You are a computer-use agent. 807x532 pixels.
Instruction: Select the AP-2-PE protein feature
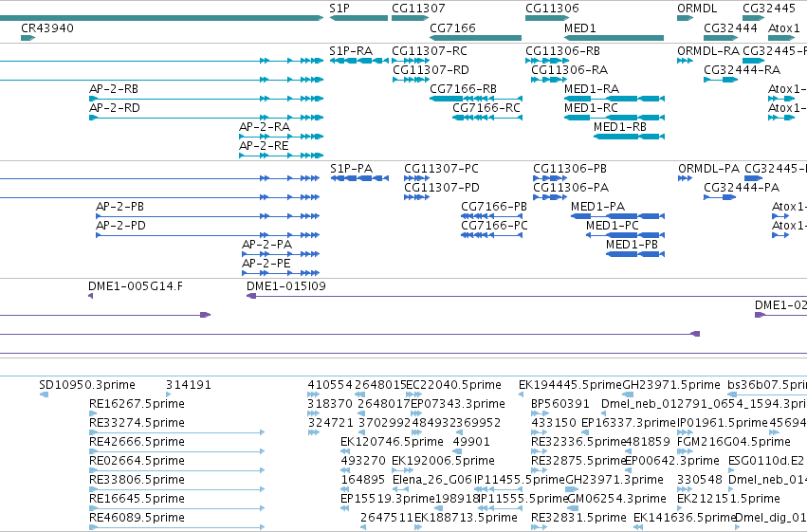tap(281, 273)
